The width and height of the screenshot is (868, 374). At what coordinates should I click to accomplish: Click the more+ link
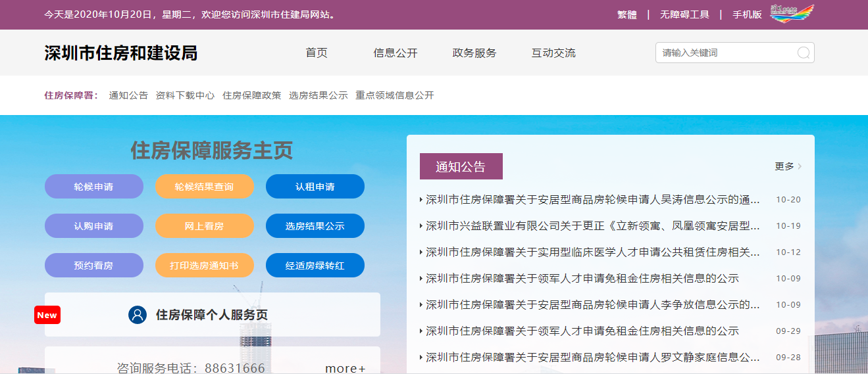tap(345, 368)
